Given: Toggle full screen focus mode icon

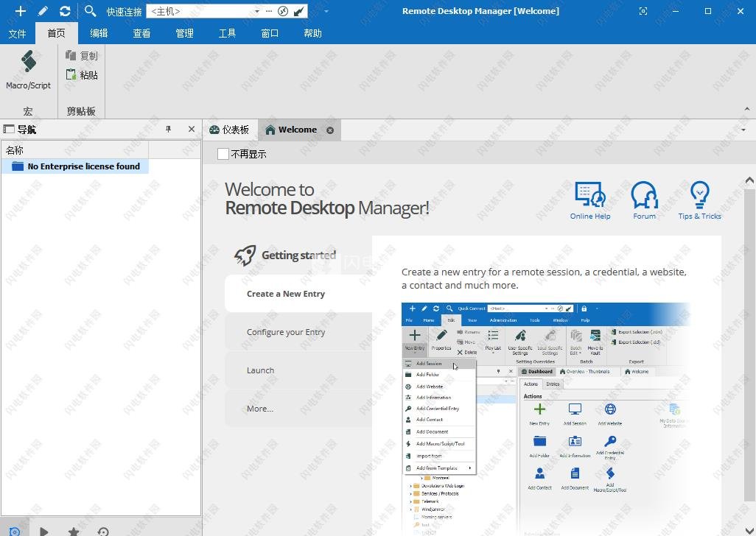Looking at the screenshot, I should tap(643, 11).
